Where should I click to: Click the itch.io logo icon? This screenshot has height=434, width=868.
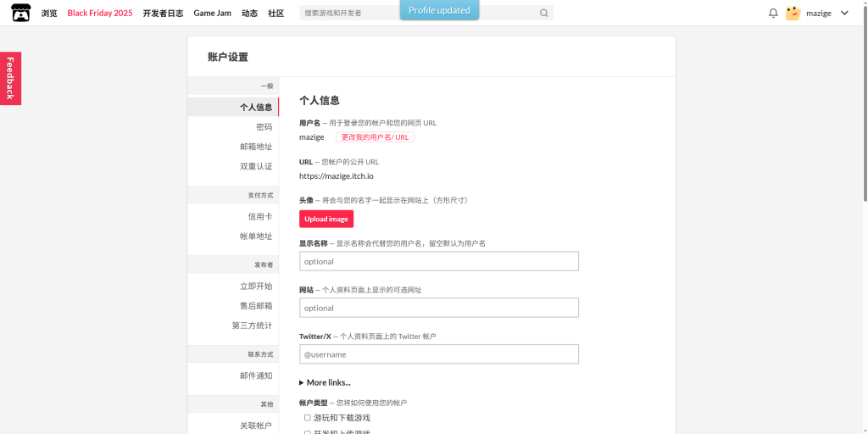(x=20, y=13)
